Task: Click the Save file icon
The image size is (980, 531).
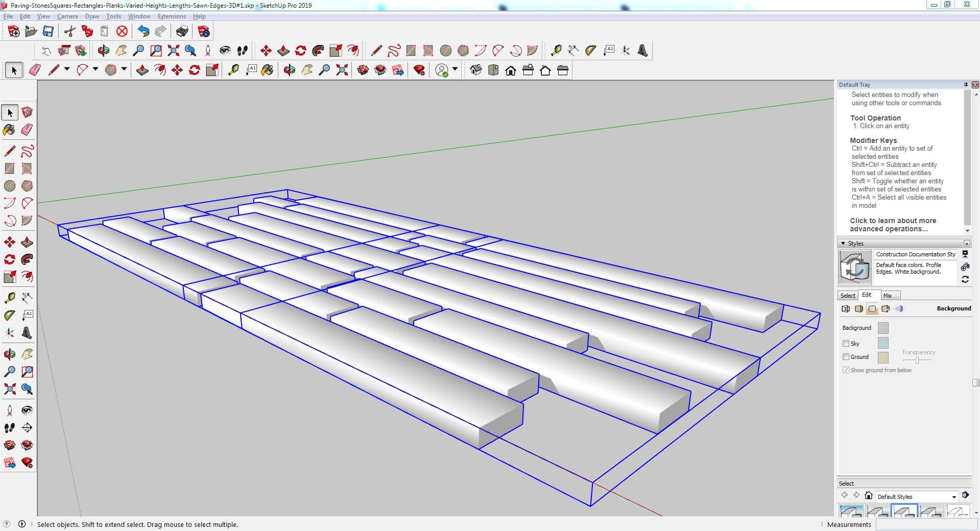Action: point(48,32)
